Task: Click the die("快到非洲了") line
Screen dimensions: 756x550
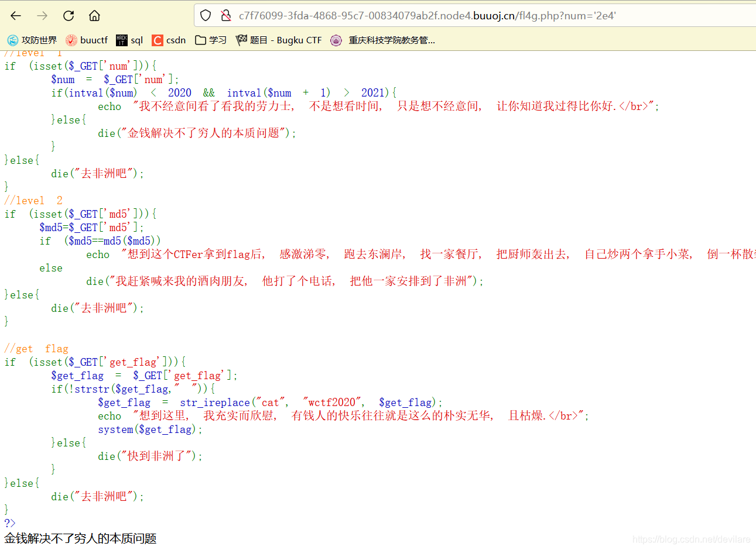Action: click(x=150, y=456)
